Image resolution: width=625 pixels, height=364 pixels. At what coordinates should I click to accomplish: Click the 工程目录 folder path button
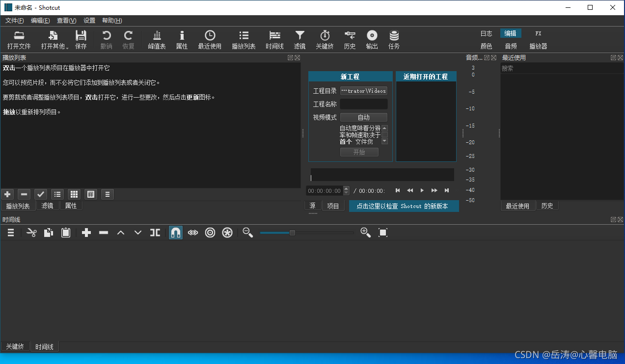point(364,91)
